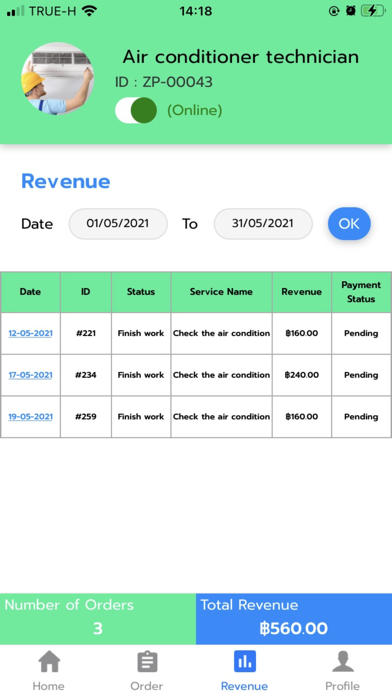Click the Pending status for order #259
This screenshot has height=696, width=392.
(361, 417)
